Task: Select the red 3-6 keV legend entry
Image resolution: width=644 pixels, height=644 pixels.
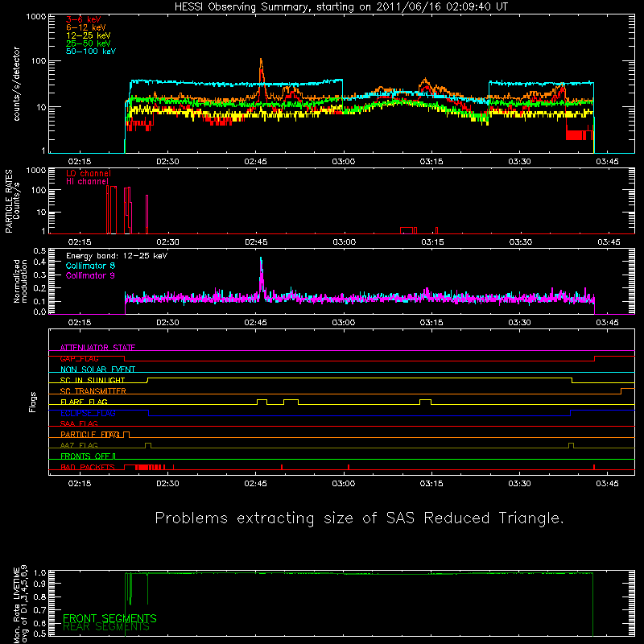Action: coord(84,19)
